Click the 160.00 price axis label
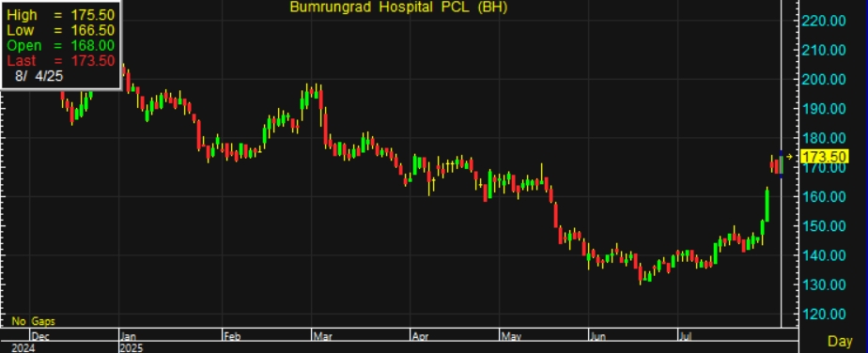This screenshot has height=353, width=868. [x=824, y=196]
